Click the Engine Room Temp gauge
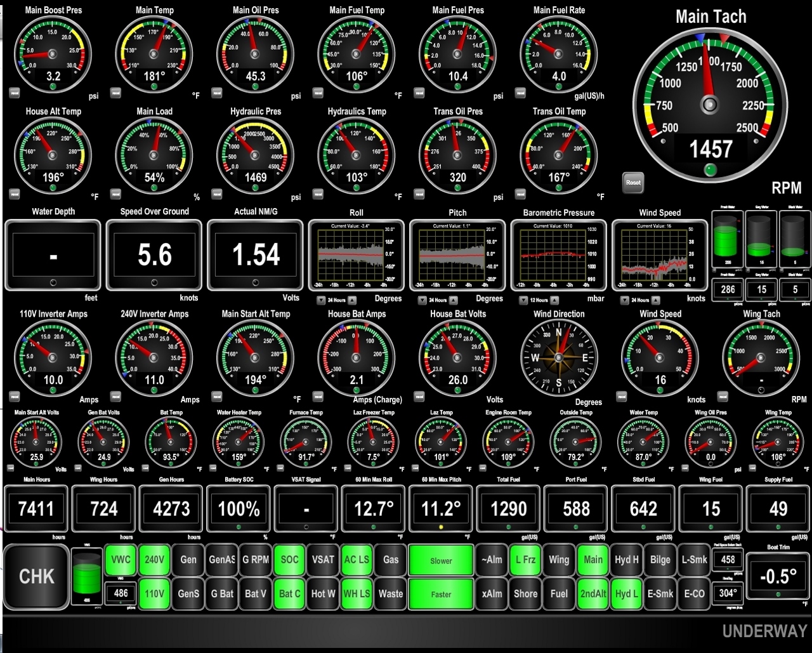 tap(508, 442)
